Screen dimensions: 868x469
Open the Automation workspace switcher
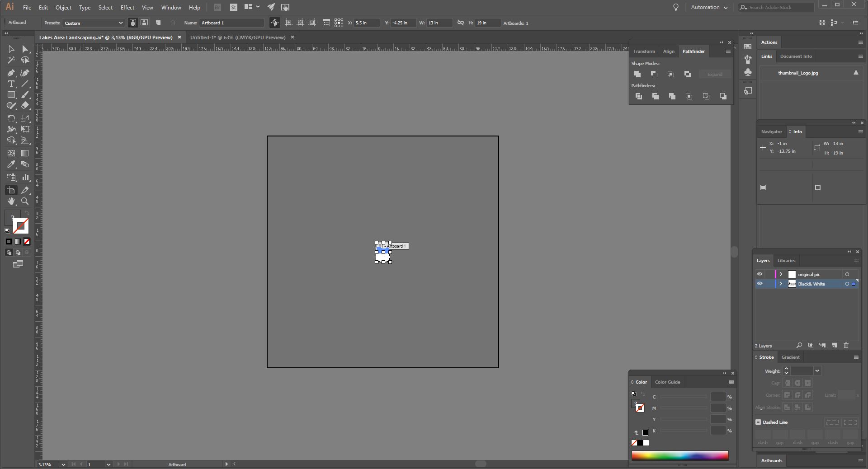(710, 7)
